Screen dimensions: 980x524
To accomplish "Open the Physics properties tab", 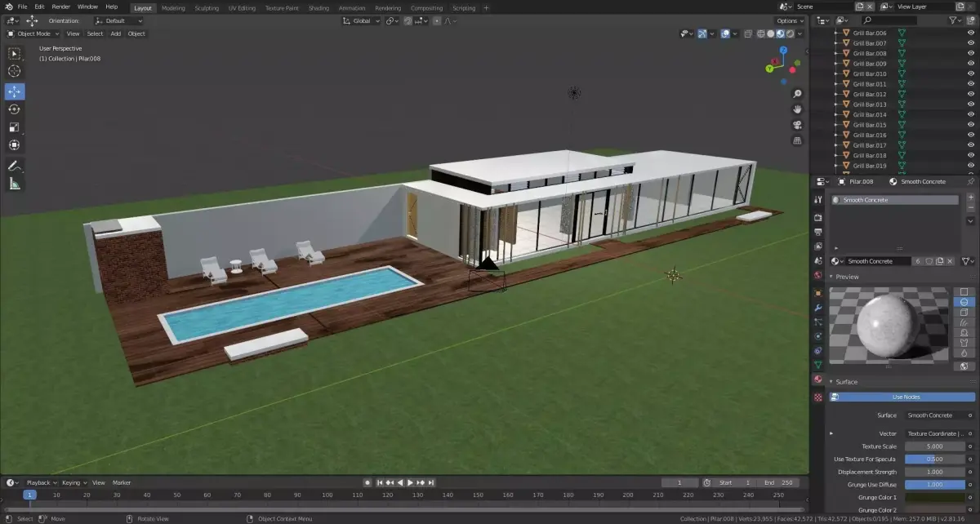I will click(x=817, y=336).
